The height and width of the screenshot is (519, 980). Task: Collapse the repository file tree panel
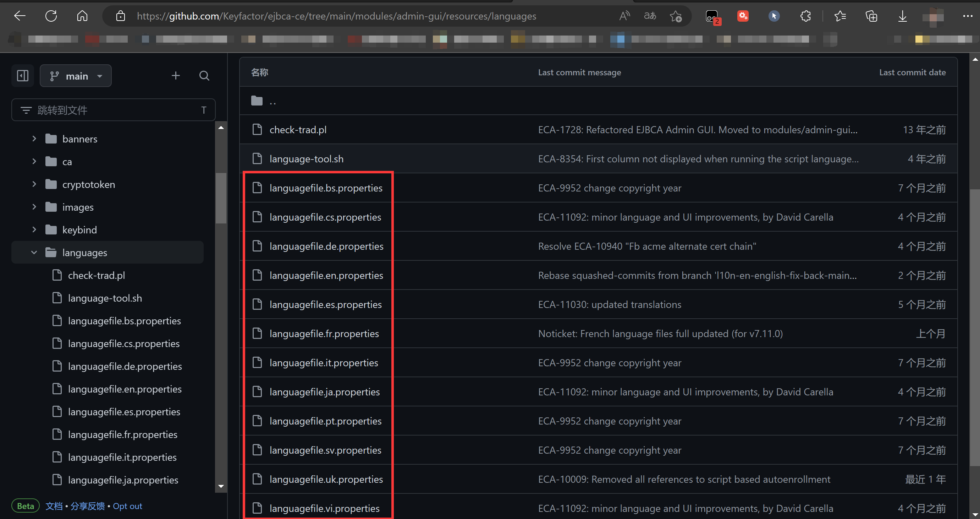pos(22,75)
